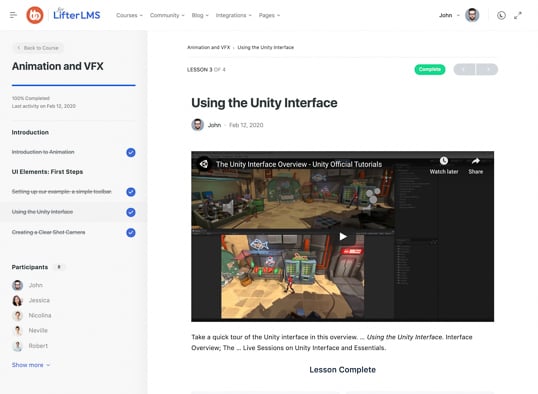The height and width of the screenshot is (394, 538).
Task: Click UI Elements: First Steps section heading
Action: click(47, 172)
